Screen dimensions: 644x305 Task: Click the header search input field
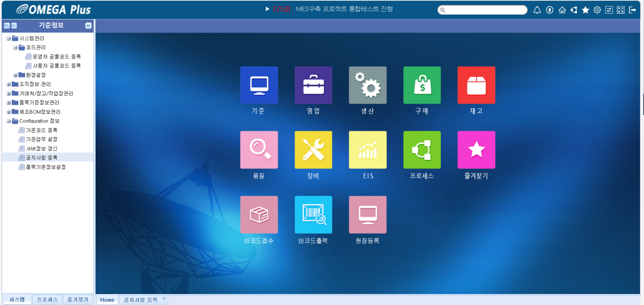pyautogui.click(x=482, y=10)
